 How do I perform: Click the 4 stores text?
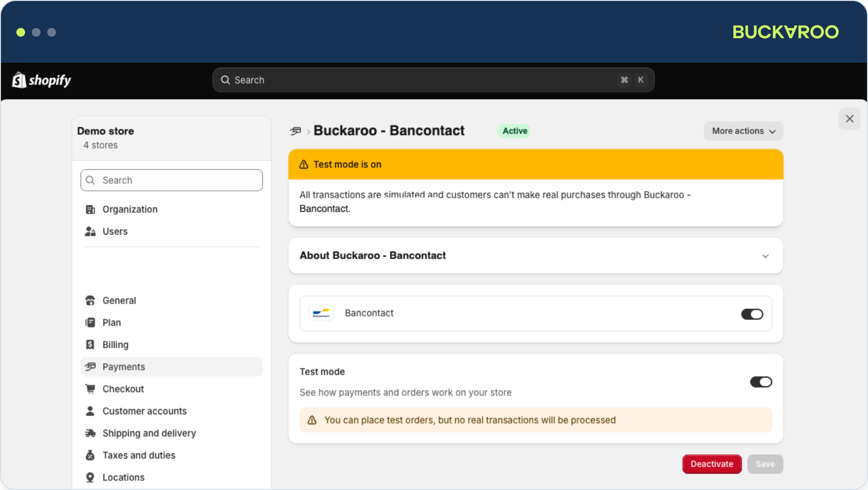coord(100,145)
